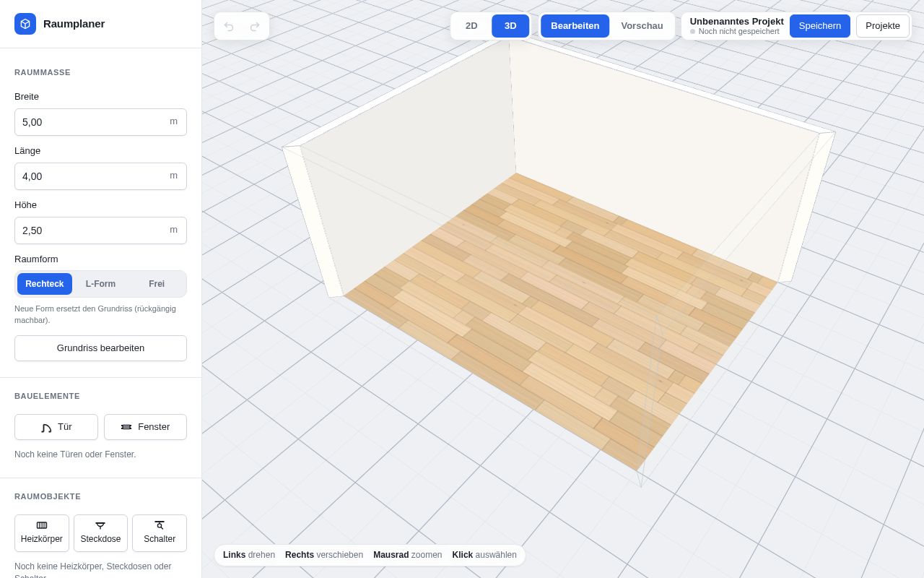Click the Raumplaner cube logo icon
The height and width of the screenshot is (578, 924).
pyautogui.click(x=25, y=24)
